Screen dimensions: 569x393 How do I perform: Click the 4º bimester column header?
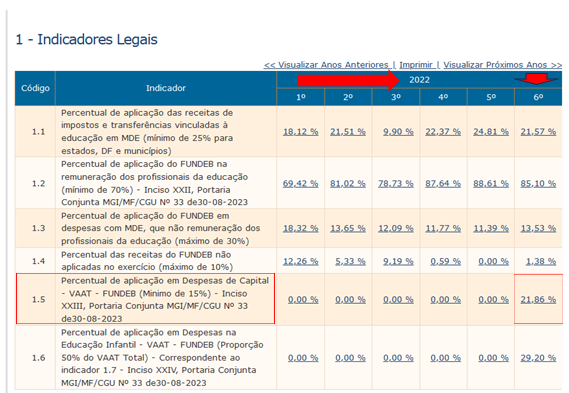[x=443, y=97]
